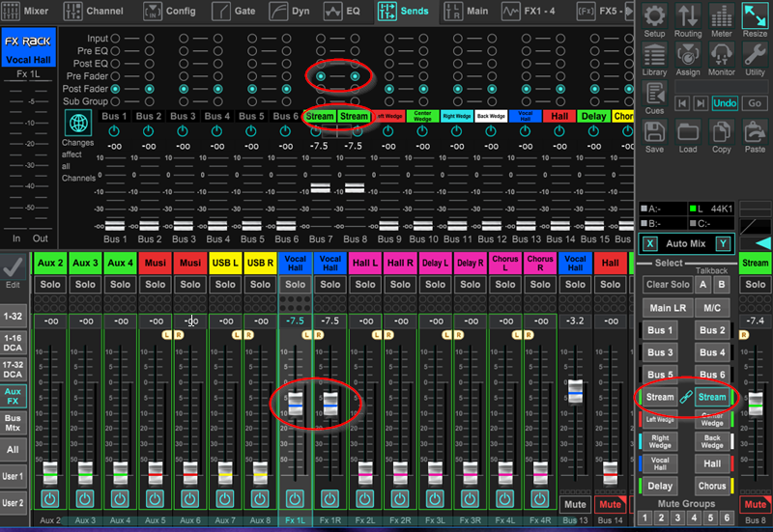Click the Resize arrows button
The width and height of the screenshot is (773, 532).
[755, 16]
